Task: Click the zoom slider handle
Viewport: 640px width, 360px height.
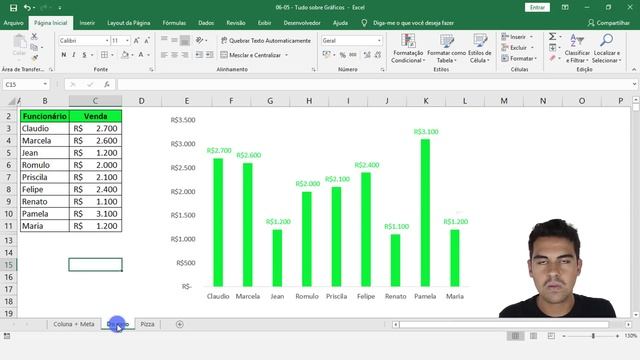Action: coord(593,336)
